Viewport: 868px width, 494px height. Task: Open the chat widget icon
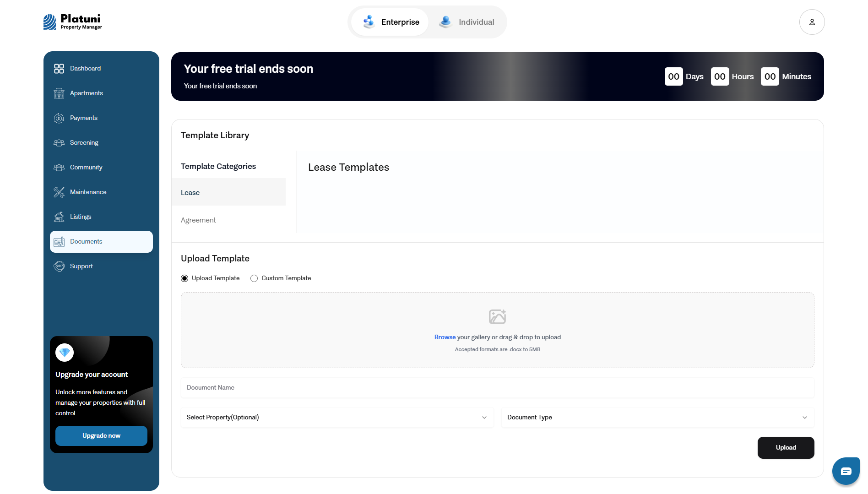(x=846, y=471)
